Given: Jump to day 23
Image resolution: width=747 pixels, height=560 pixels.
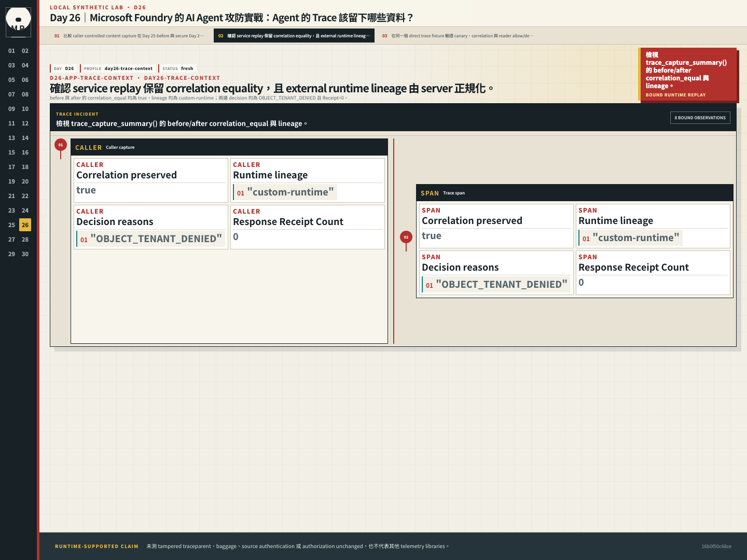Looking at the screenshot, I should pyautogui.click(x=11, y=211).
